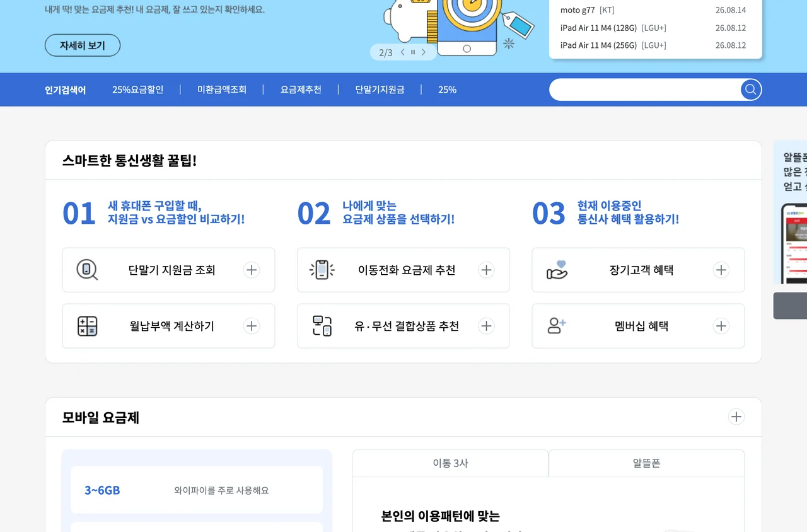Select popular search 25%요금할인
807x532 pixels.
(x=137, y=90)
